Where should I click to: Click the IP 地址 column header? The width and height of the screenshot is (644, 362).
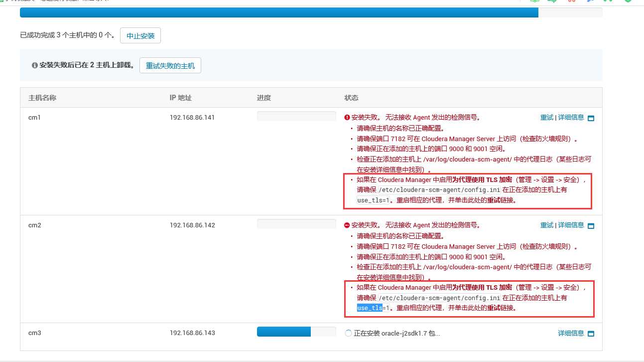pos(181,98)
